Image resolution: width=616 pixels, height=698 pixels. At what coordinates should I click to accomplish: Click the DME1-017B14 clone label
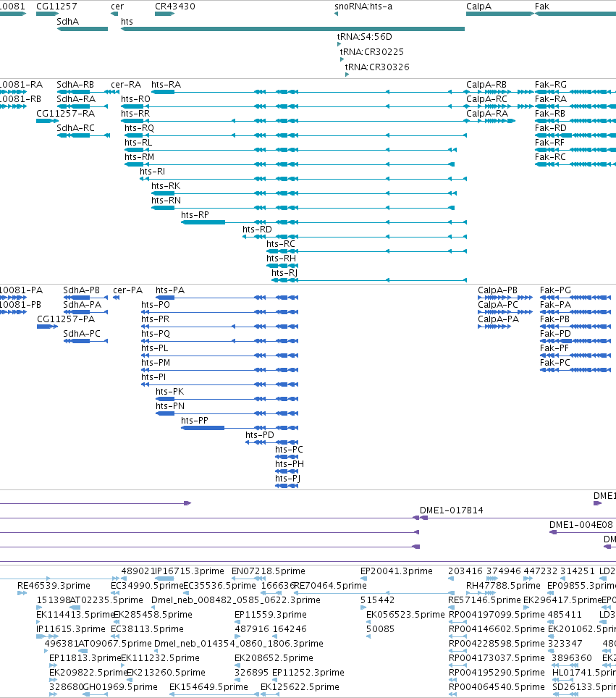pyautogui.click(x=451, y=510)
